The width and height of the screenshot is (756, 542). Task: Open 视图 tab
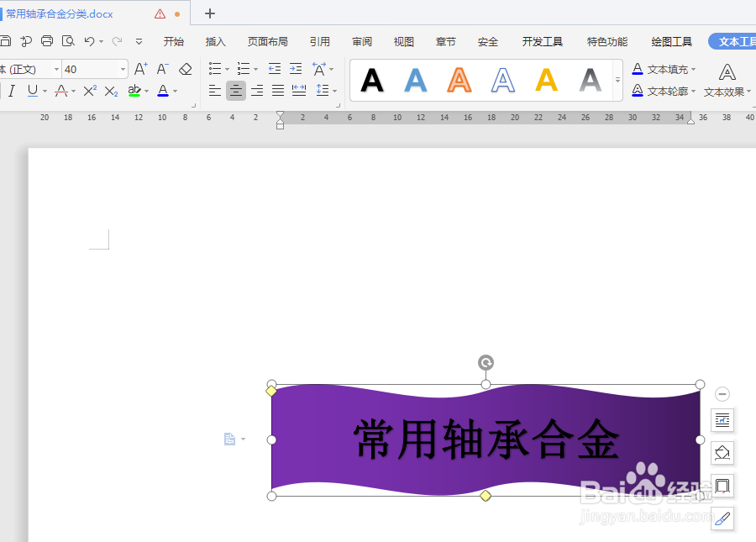(x=404, y=42)
